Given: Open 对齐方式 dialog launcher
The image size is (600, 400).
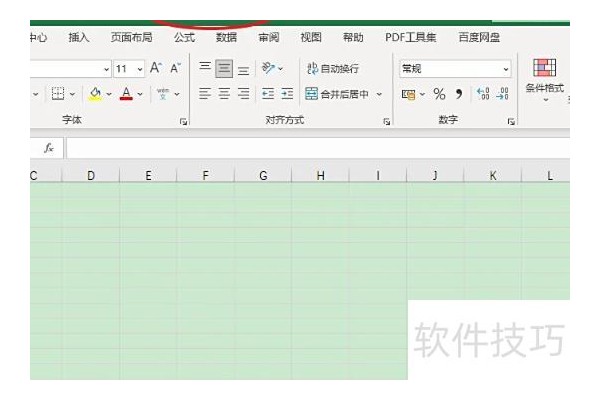Looking at the screenshot, I should (387, 122).
